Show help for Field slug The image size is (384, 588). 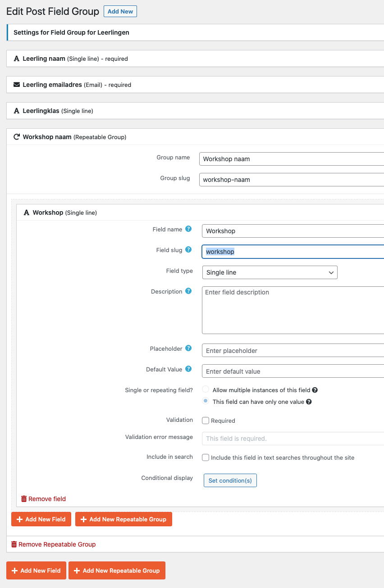click(x=188, y=250)
